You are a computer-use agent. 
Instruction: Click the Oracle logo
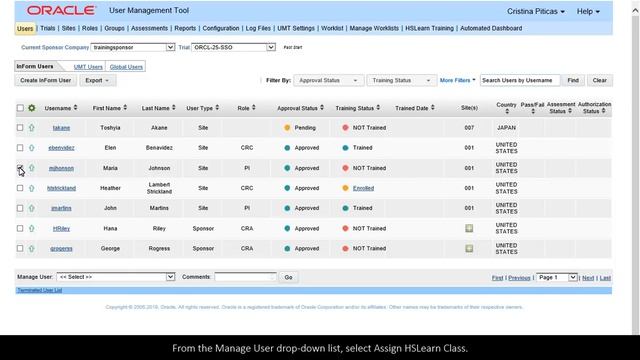coord(61,11)
